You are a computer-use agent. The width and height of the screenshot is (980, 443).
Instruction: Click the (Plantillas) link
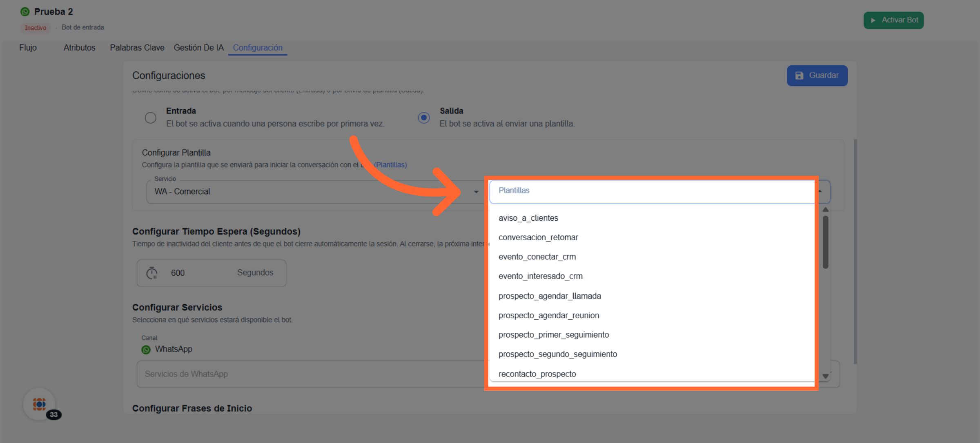click(x=390, y=165)
